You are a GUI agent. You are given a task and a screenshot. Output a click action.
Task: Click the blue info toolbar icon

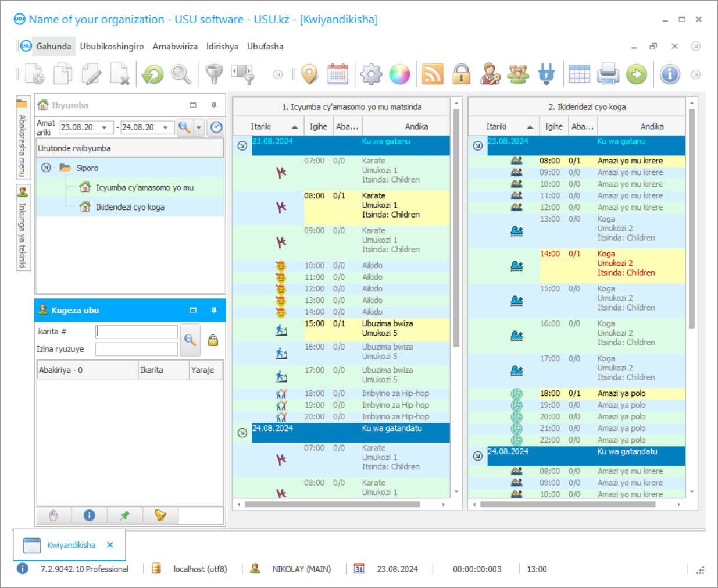670,74
